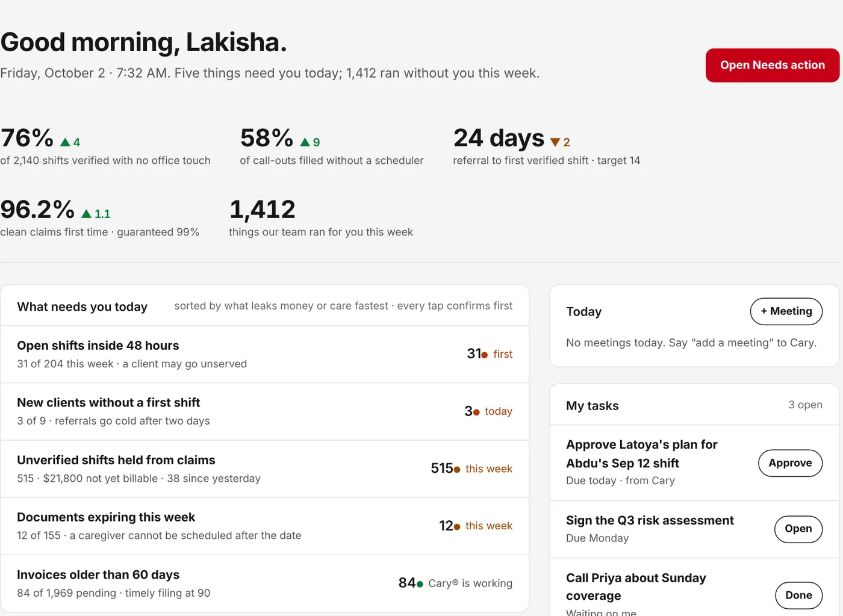Image resolution: width=843 pixels, height=616 pixels.
Task: Click the 'Today' panel heading
Action: click(x=583, y=312)
